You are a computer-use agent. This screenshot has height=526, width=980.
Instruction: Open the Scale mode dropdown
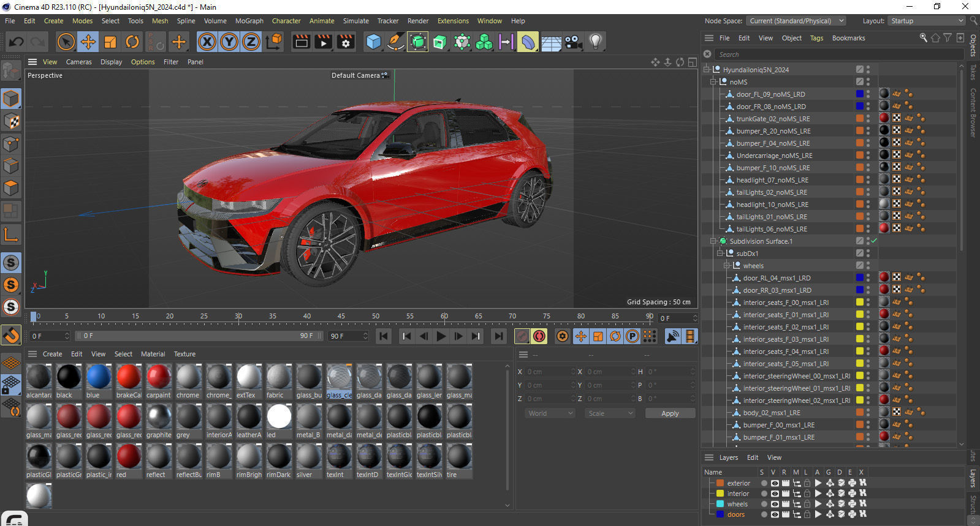pos(610,413)
